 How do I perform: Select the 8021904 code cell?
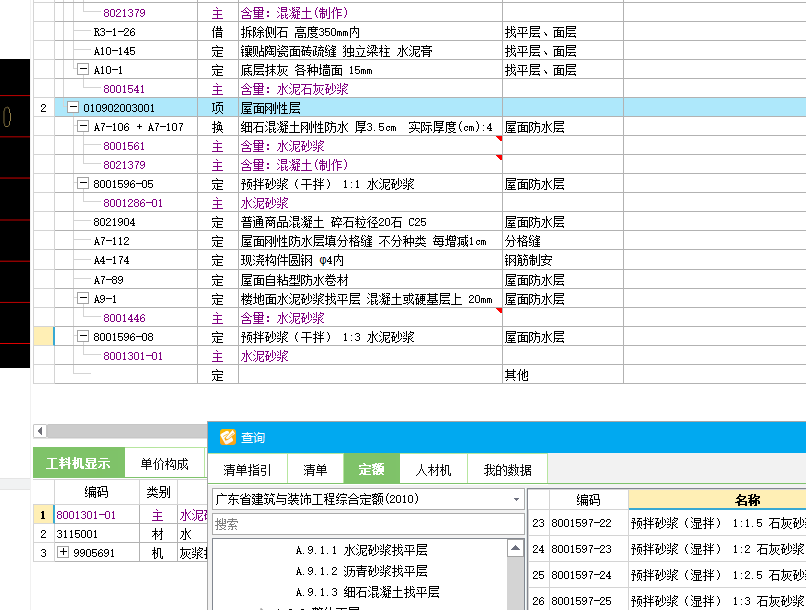[114, 222]
